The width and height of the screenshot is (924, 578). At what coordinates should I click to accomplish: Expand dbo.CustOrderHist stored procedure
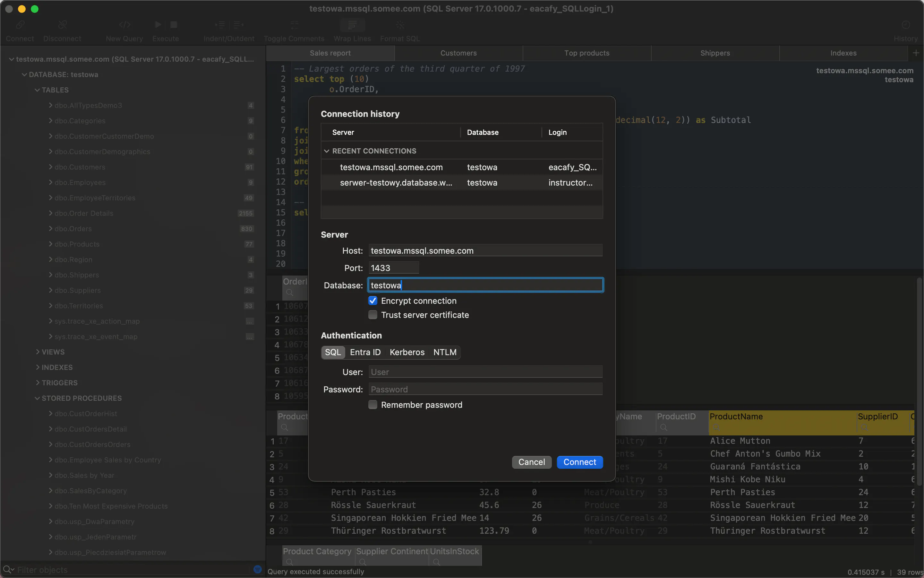[50, 414]
